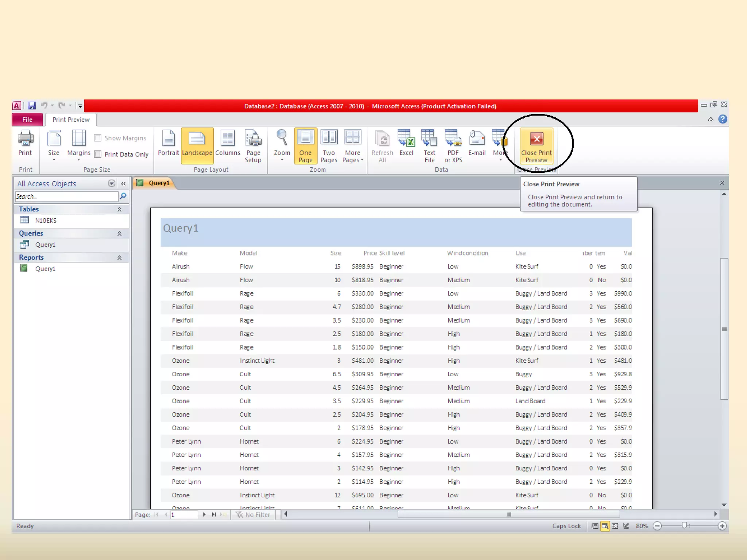The width and height of the screenshot is (747, 560).
Task: Send report via E-mail
Action: pyautogui.click(x=477, y=143)
